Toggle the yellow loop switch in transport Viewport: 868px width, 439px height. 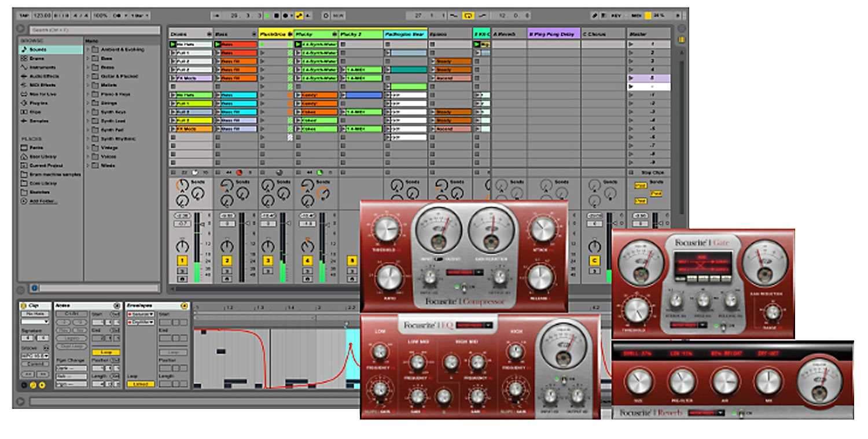pyautogui.click(x=468, y=16)
